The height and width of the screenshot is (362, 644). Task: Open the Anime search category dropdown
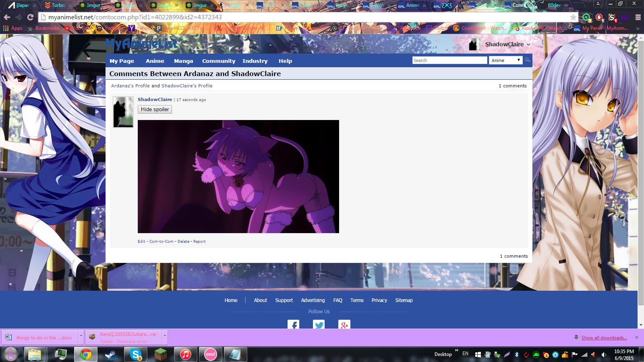coord(505,60)
